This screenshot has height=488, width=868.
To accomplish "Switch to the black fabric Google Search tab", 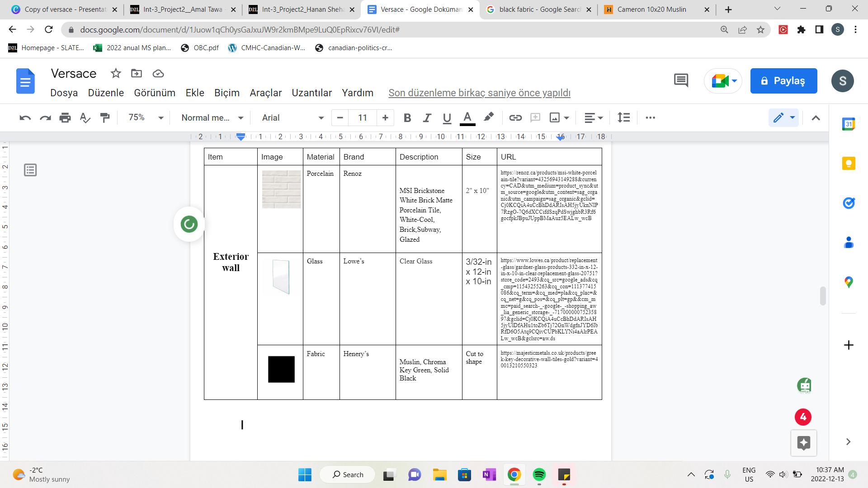I will coord(538,9).
